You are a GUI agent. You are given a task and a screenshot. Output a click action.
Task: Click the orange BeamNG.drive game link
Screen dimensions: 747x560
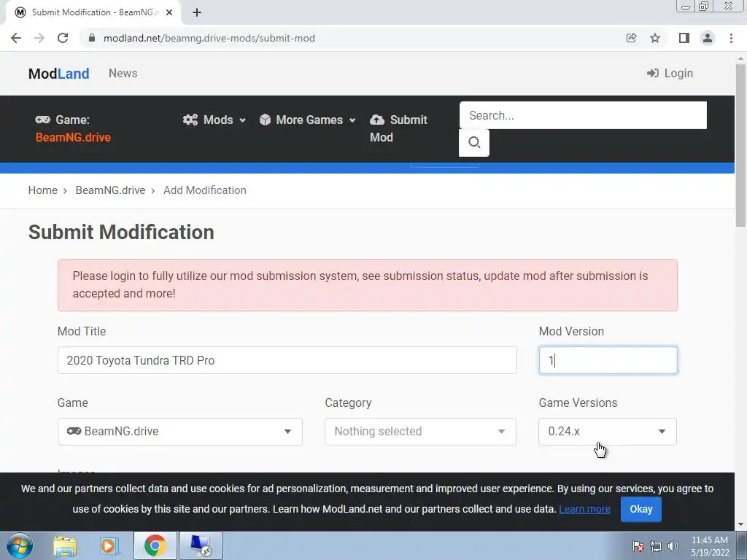click(74, 137)
